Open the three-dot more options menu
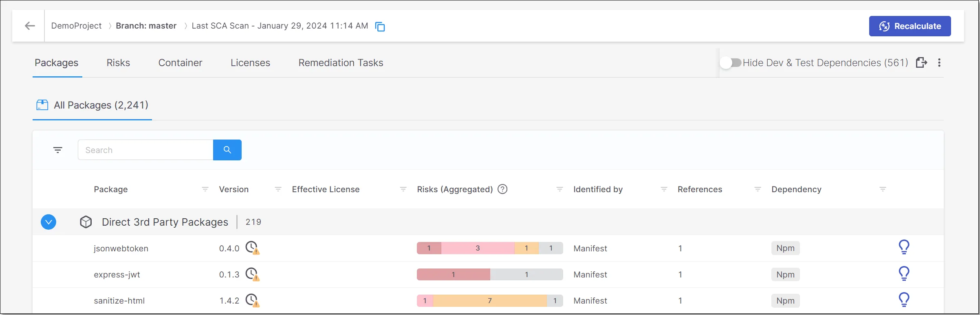 coord(939,62)
